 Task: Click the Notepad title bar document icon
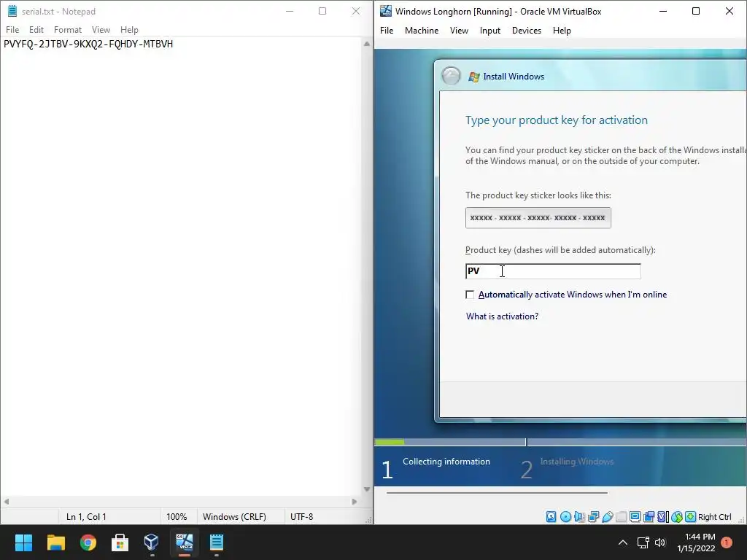pos(12,12)
